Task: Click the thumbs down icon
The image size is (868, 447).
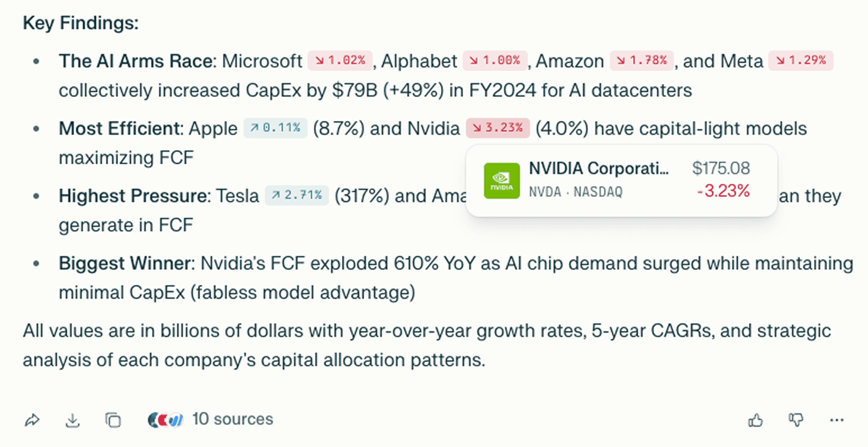Action: click(x=796, y=420)
